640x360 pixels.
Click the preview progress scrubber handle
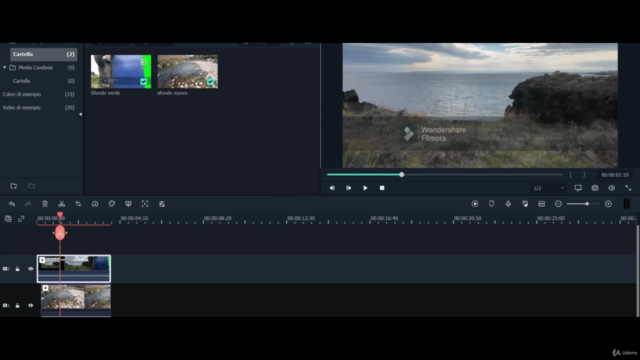(402, 175)
